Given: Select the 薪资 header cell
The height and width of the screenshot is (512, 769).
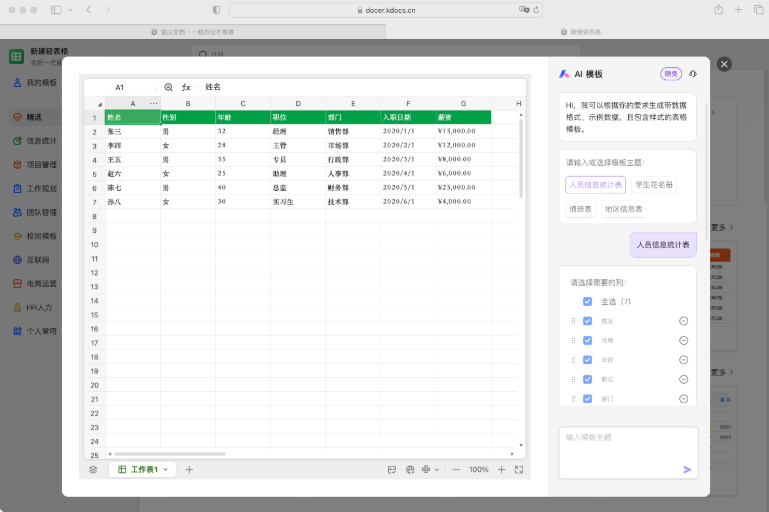Looking at the screenshot, I should click(x=463, y=117).
